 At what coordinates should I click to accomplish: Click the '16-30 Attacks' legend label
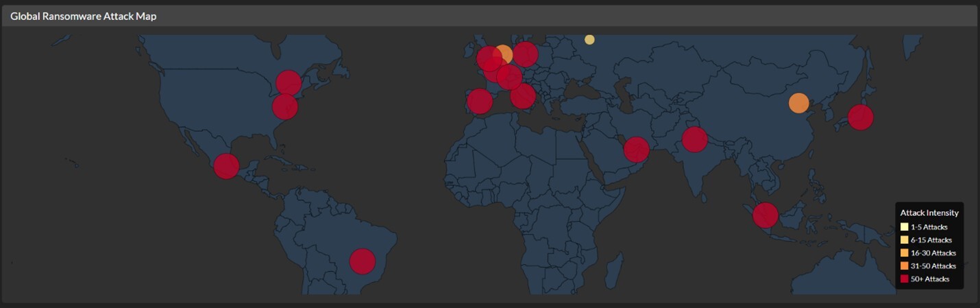[x=933, y=253]
